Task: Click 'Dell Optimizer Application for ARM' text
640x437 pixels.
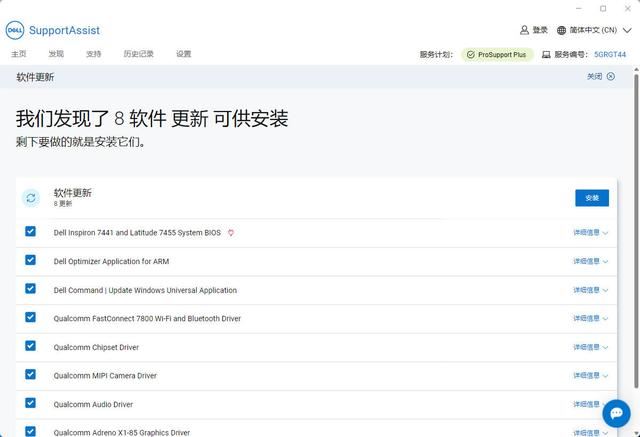Action: (111, 262)
